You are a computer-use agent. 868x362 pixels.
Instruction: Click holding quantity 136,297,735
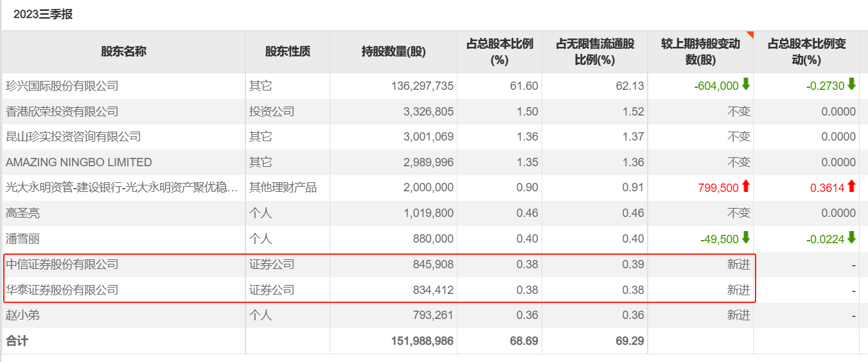coord(422,85)
